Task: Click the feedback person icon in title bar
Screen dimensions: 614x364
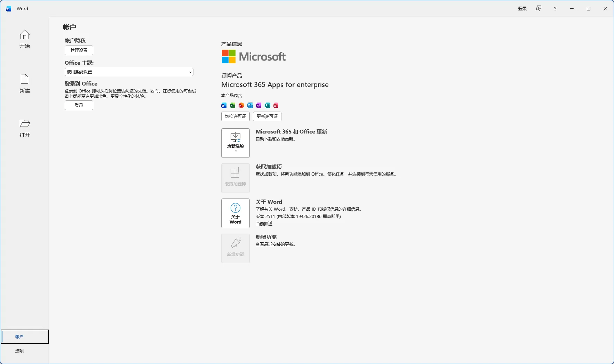Action: pos(538,9)
